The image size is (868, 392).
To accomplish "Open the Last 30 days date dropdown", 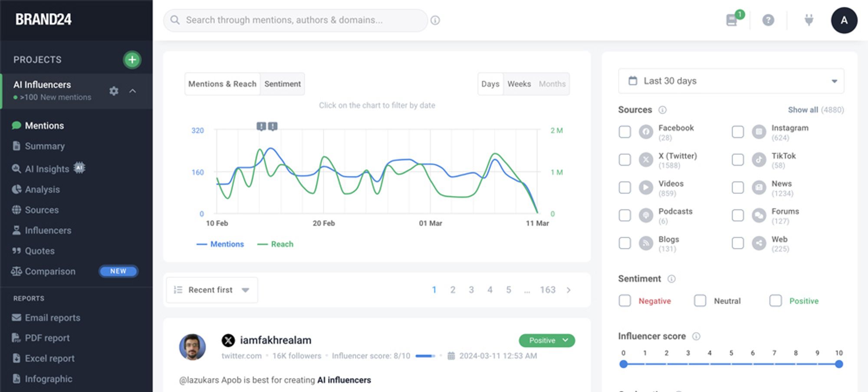I will coord(731,81).
